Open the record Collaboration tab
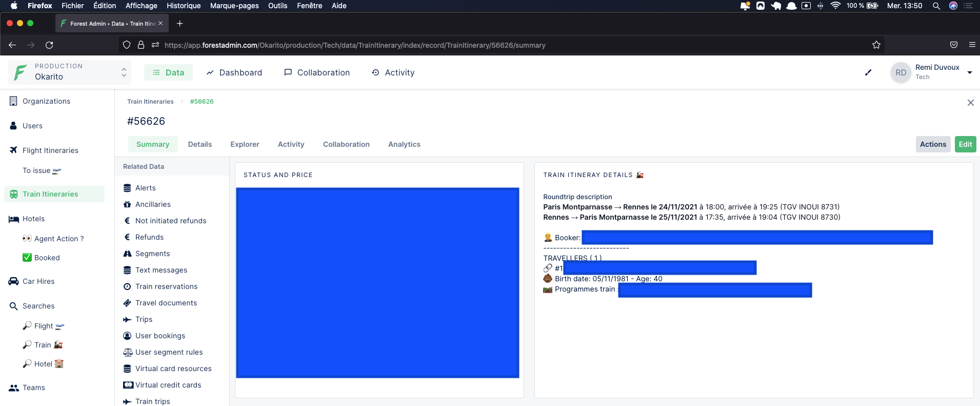Image resolution: width=980 pixels, height=406 pixels. pyautogui.click(x=346, y=144)
